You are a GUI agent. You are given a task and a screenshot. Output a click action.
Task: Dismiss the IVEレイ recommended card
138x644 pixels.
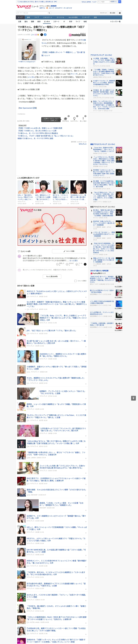[33, 204]
